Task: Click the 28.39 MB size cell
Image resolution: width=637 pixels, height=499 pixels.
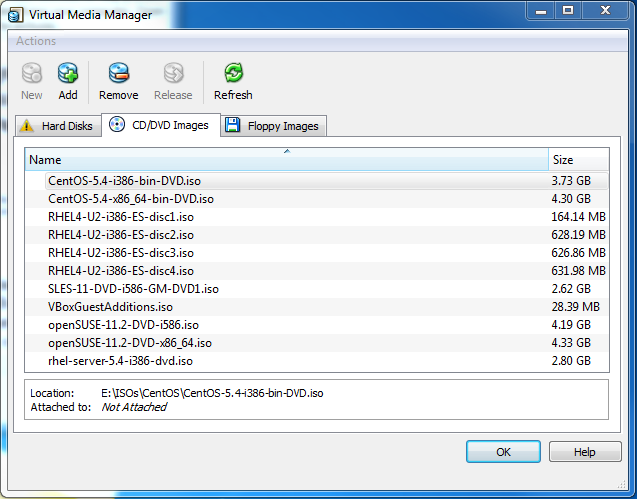Action: (575, 307)
